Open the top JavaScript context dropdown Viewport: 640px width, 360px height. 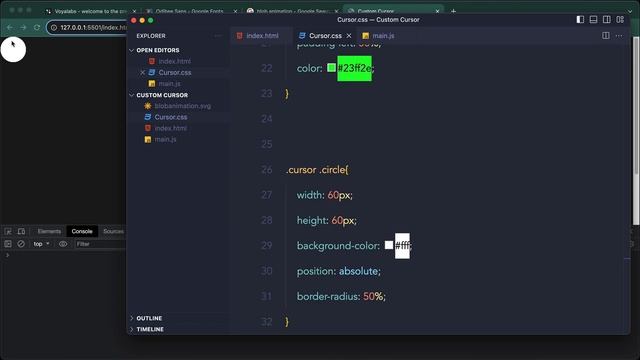tap(41, 244)
